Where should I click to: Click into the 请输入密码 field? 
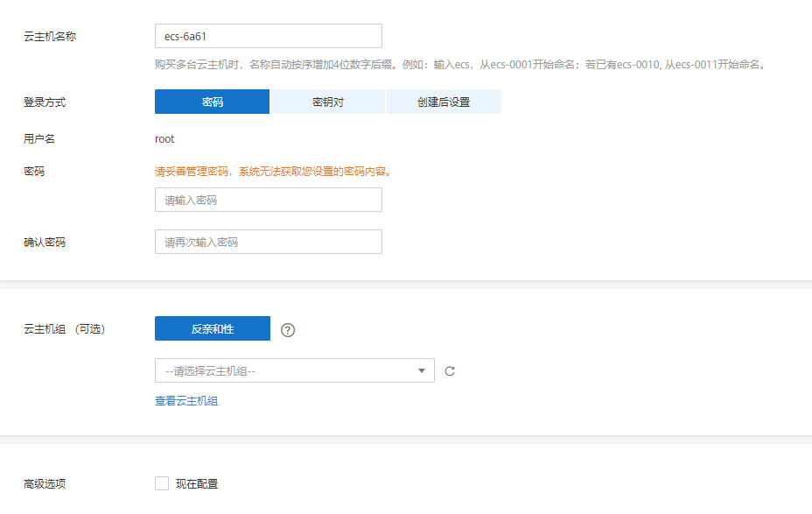click(268, 201)
